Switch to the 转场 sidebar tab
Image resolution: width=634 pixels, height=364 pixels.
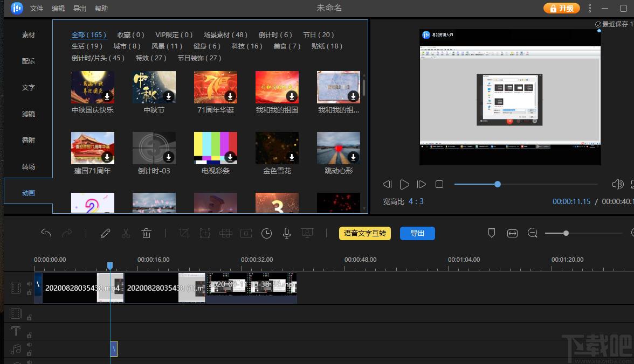click(x=28, y=166)
